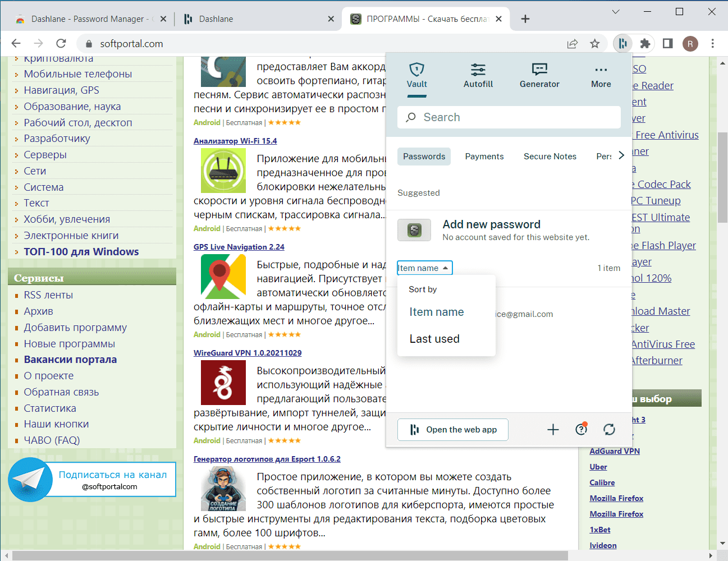Open the Flash Player link
Screen dimensions: 728x561
[x=665, y=246]
